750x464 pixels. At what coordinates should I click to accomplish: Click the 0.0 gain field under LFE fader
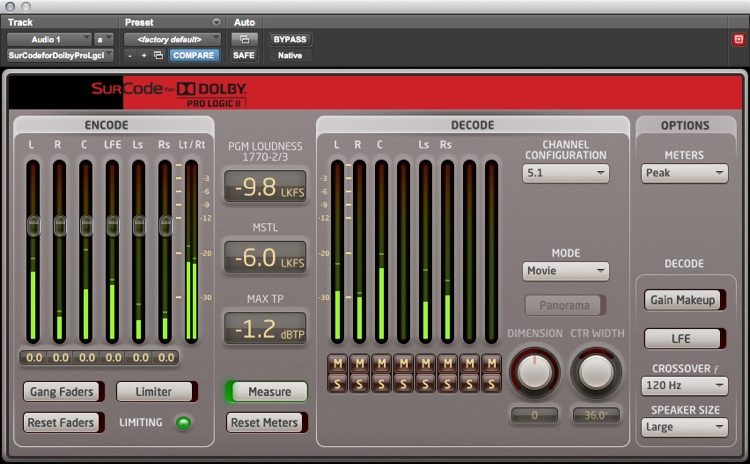coord(113,358)
